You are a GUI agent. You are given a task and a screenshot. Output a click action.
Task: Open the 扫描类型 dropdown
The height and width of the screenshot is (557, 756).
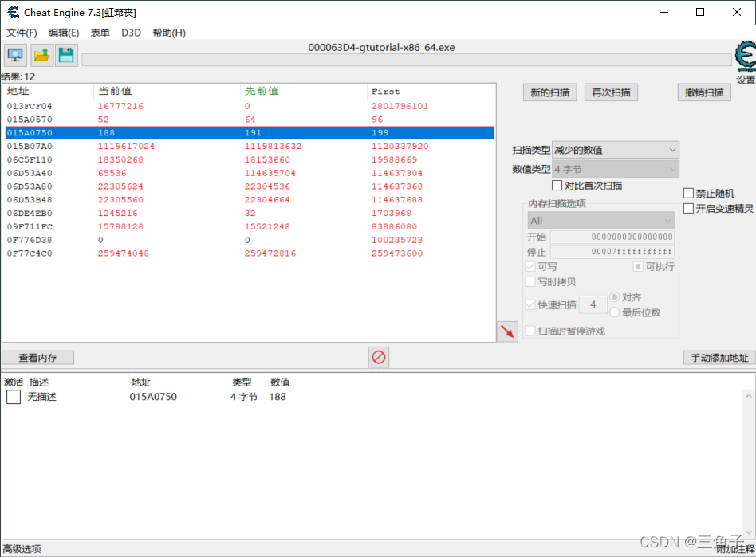[616, 150]
